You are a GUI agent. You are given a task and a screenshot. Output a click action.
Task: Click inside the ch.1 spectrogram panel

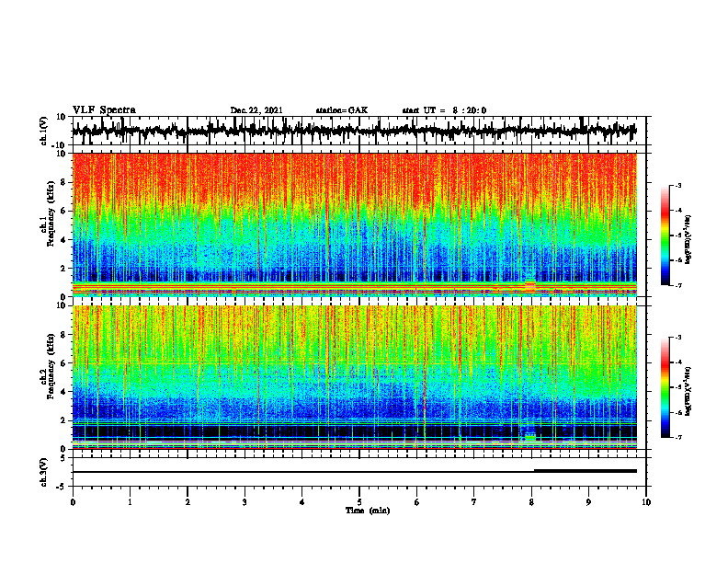354,224
